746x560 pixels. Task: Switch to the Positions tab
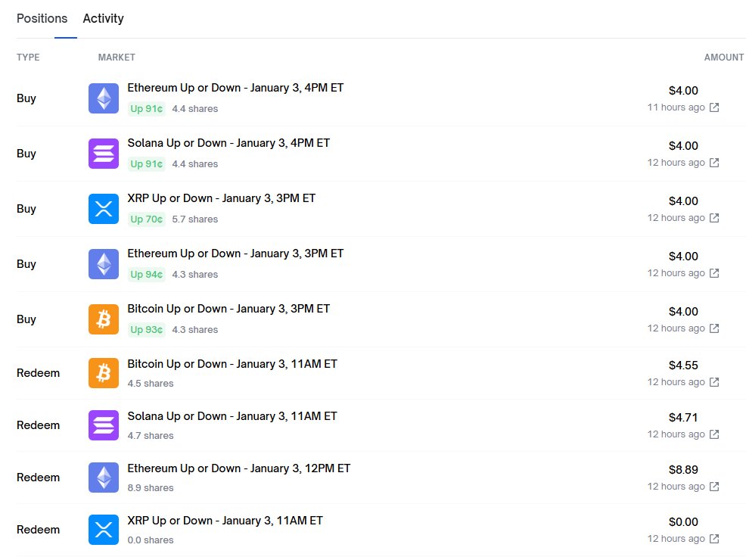coord(42,19)
